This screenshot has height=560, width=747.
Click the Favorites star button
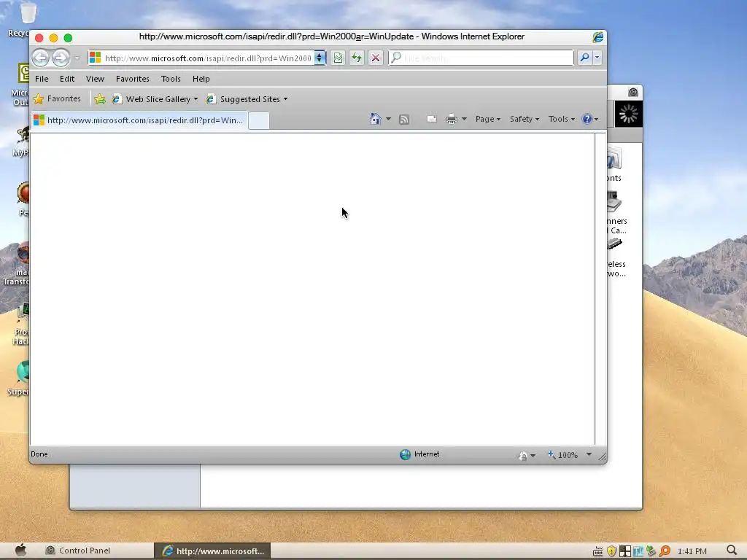tap(57, 99)
